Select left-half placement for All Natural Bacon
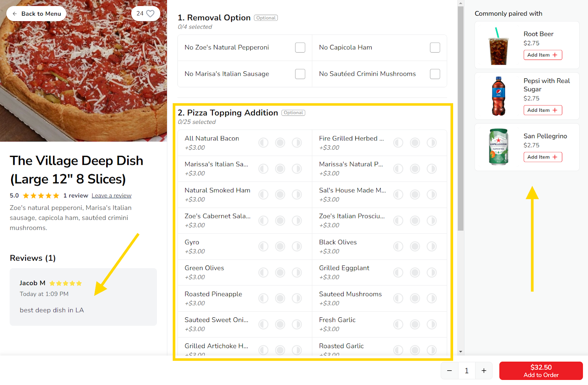Screen dimensions: 588x385 (263, 143)
